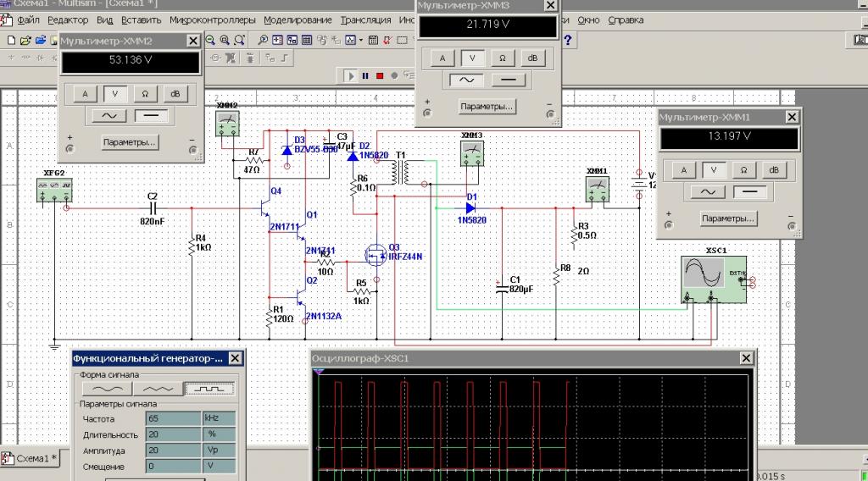Pause the running simulation

coord(365,75)
